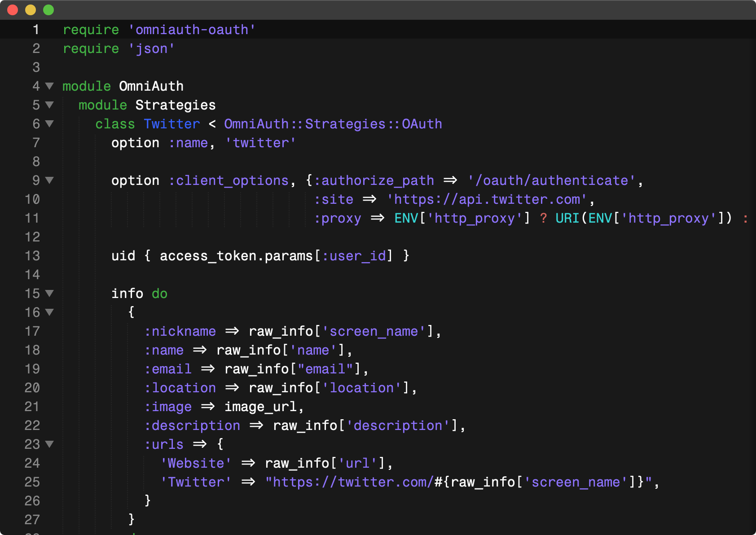Click the 'twitter' string on line 7

coord(260,143)
